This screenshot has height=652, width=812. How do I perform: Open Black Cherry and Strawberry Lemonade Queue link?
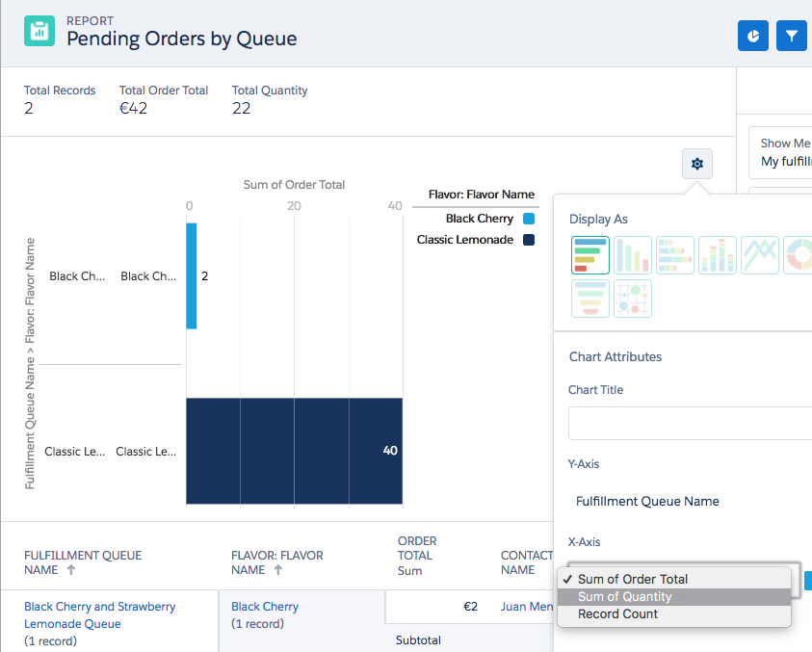pos(100,615)
